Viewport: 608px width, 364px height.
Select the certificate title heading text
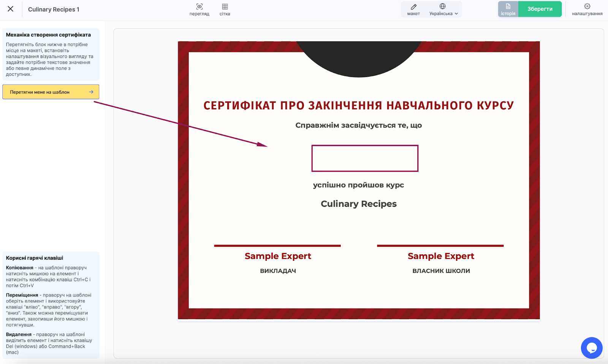(358, 106)
